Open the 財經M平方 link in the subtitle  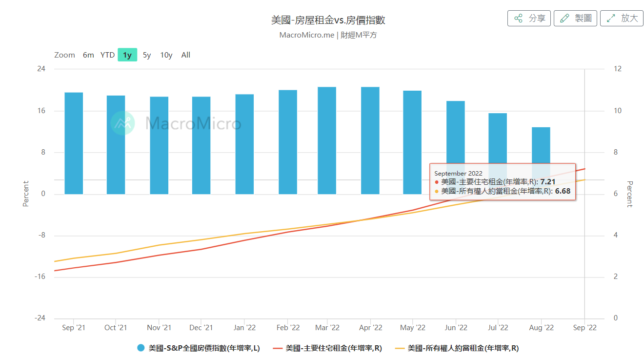coord(358,35)
